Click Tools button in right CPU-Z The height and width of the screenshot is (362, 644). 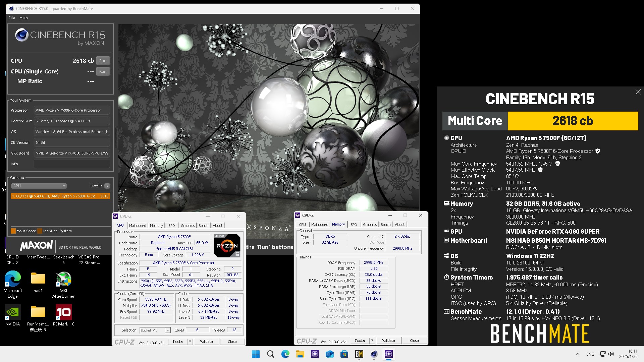(360, 341)
